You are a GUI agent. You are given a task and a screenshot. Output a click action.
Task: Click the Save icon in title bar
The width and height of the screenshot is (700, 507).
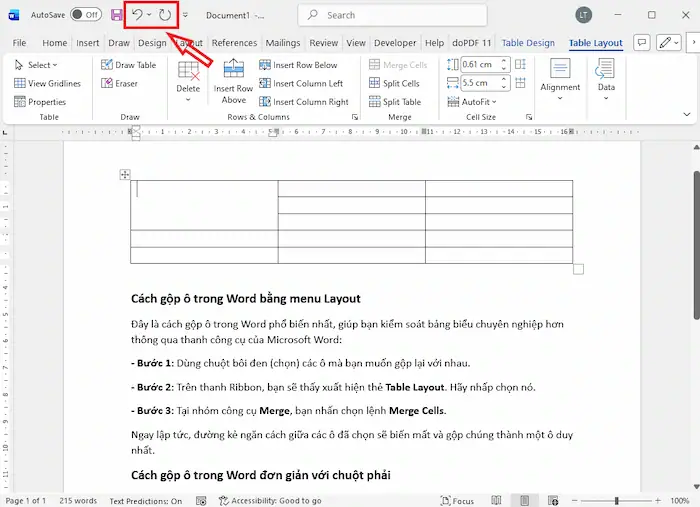click(x=117, y=15)
